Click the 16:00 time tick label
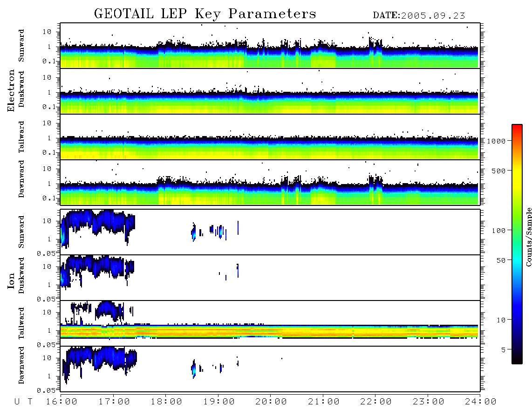 pyautogui.click(x=61, y=402)
